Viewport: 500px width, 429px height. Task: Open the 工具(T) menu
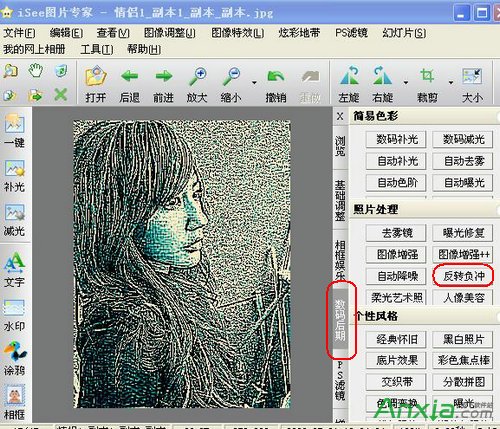click(97, 50)
